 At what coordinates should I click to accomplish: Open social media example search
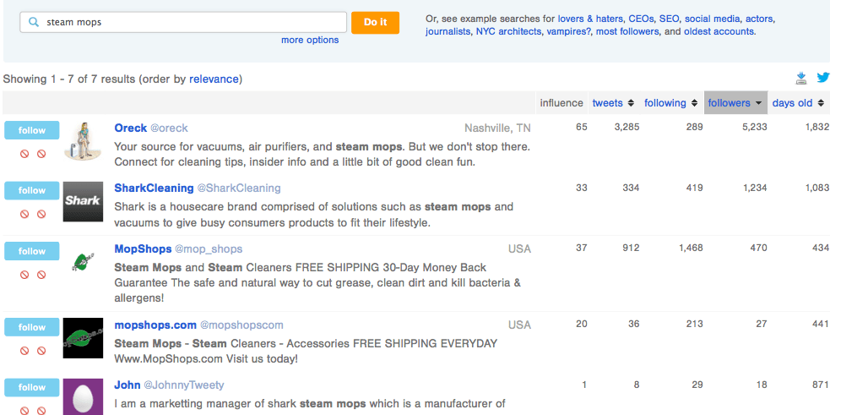pos(713,19)
